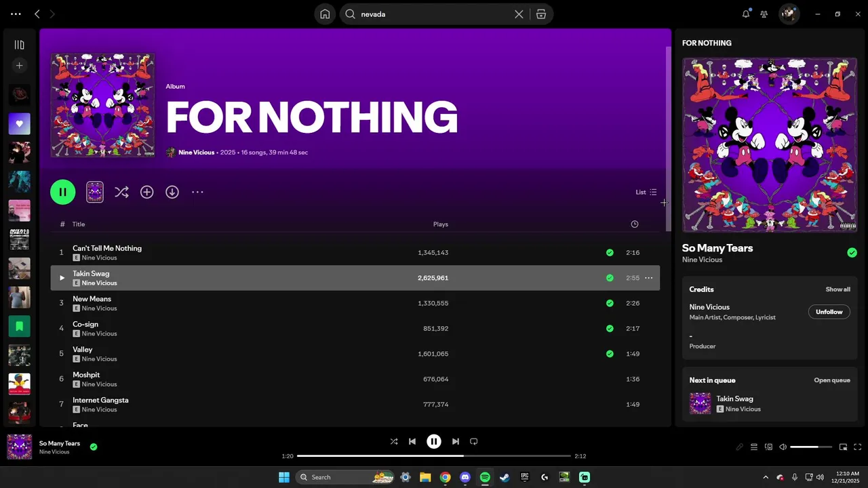
Task: Click the Plays column header
Action: tap(441, 224)
